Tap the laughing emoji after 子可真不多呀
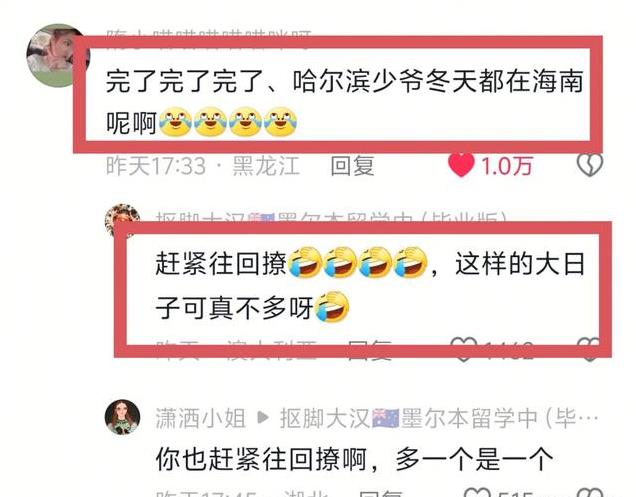636x497 pixels. [x=333, y=307]
